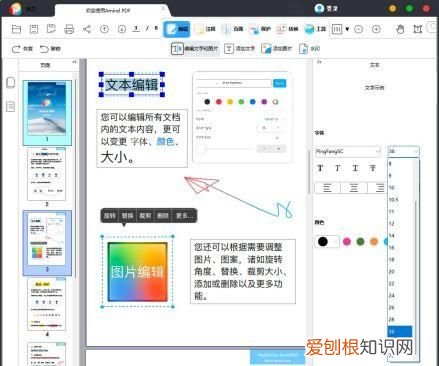Viewport: 439px width, 366px height.
Task: Align text left
Action: coord(327,188)
